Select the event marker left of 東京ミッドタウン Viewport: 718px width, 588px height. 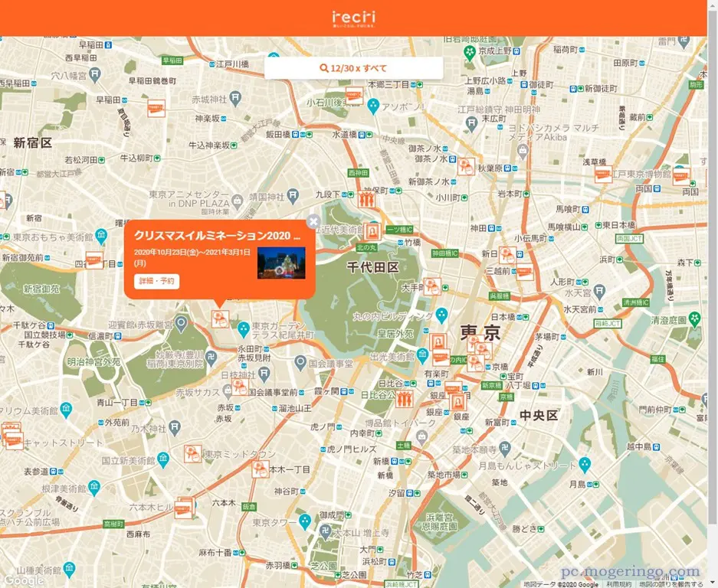tap(193, 454)
